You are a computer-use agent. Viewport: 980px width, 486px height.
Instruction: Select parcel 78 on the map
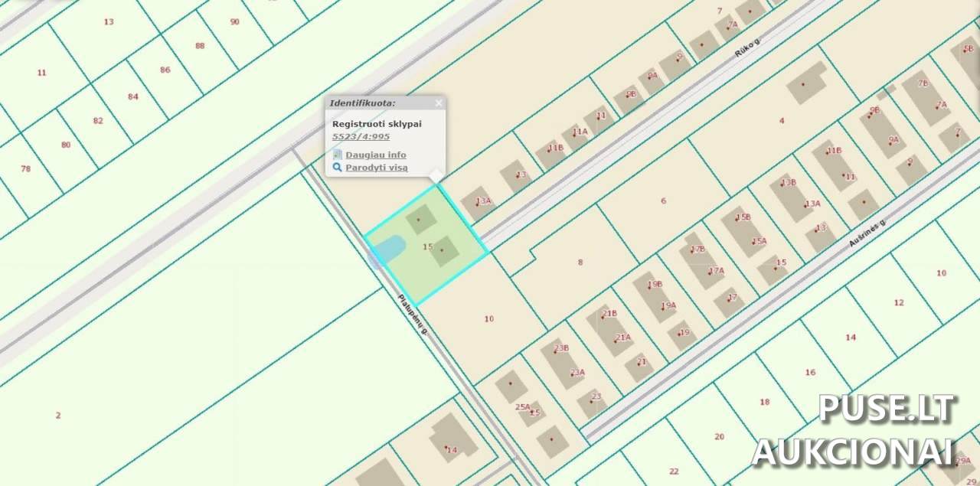(x=26, y=168)
